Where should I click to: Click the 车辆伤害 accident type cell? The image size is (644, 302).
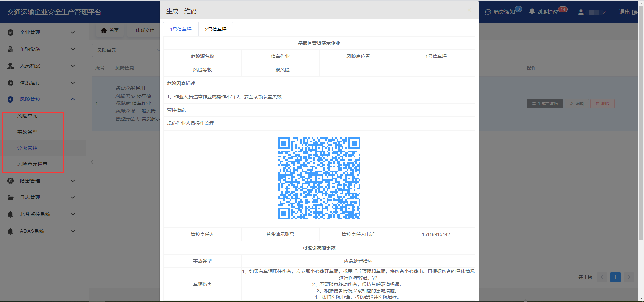click(x=202, y=284)
